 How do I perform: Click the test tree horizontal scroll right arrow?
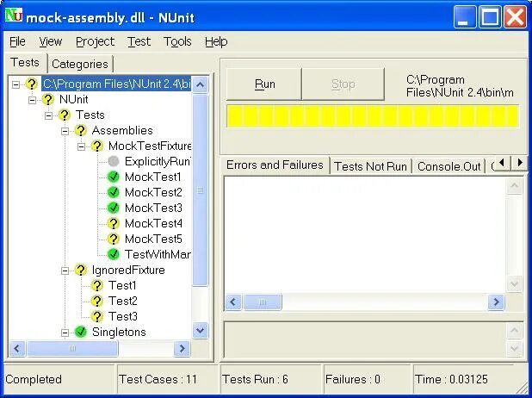pos(182,348)
